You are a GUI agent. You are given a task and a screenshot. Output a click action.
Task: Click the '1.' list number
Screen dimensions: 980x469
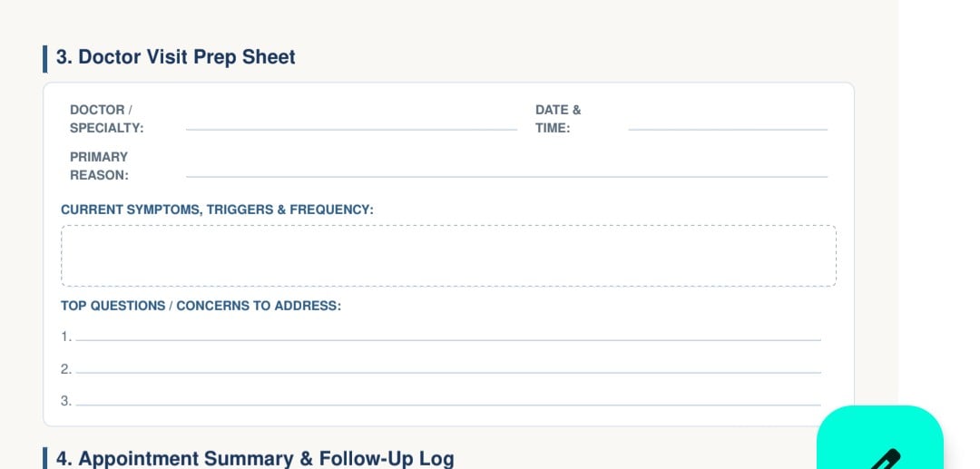click(66, 337)
